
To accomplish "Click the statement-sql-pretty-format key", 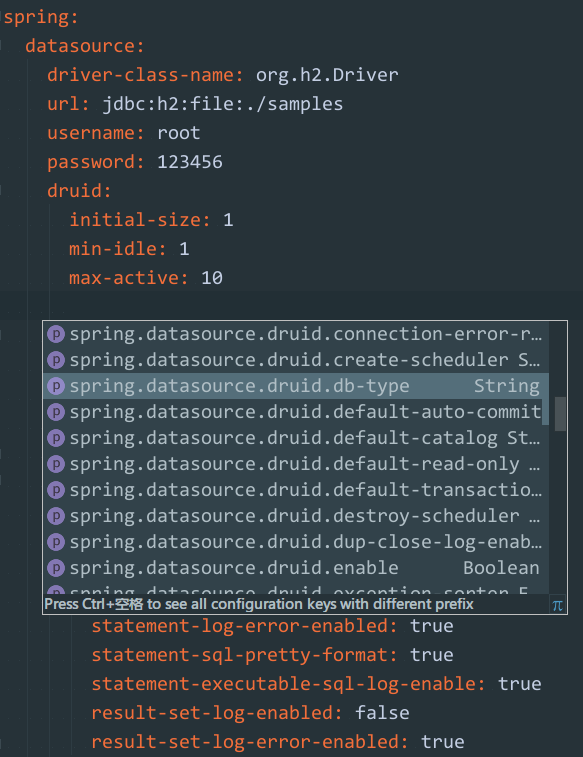I will tap(245, 655).
